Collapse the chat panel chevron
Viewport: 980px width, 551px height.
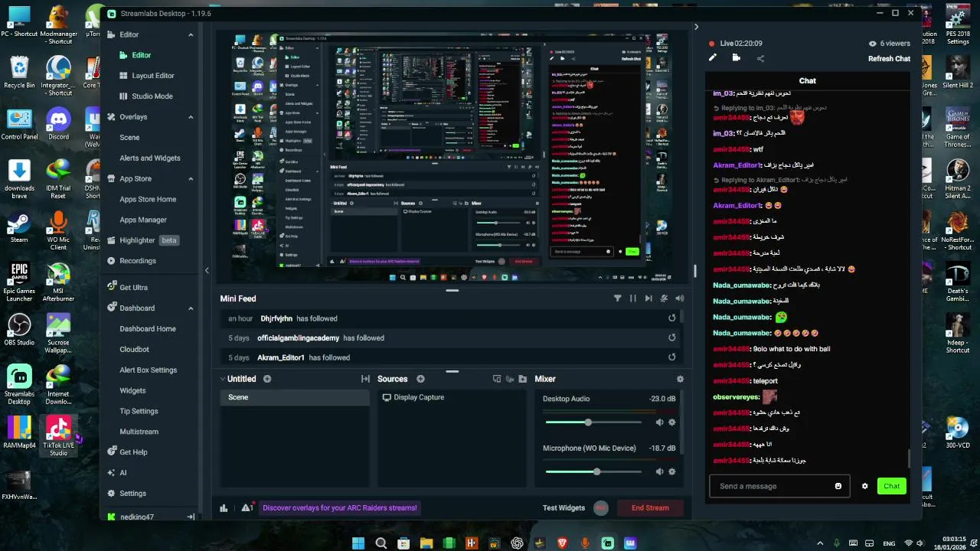tap(696, 27)
